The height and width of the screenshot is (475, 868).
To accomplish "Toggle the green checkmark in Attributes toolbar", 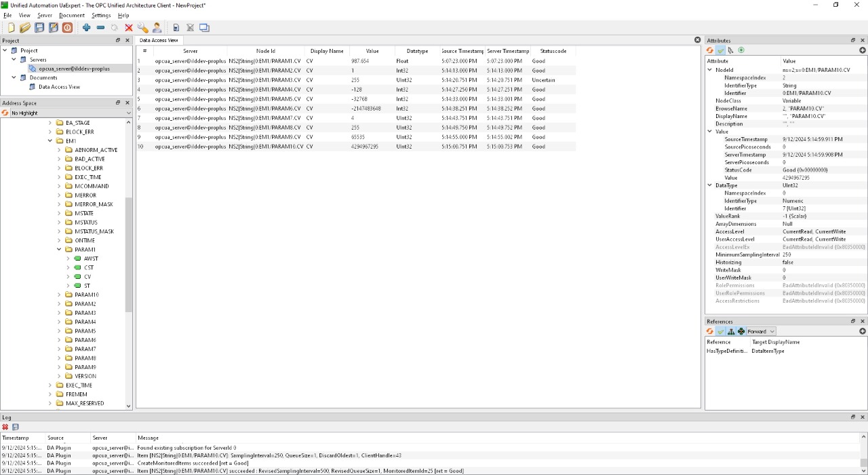I will point(721,50).
